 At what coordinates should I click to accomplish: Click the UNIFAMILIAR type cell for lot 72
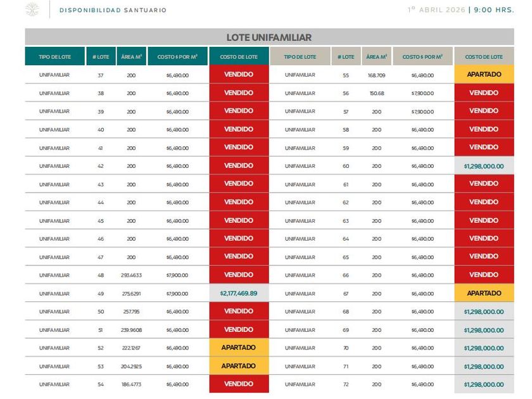tap(300, 384)
